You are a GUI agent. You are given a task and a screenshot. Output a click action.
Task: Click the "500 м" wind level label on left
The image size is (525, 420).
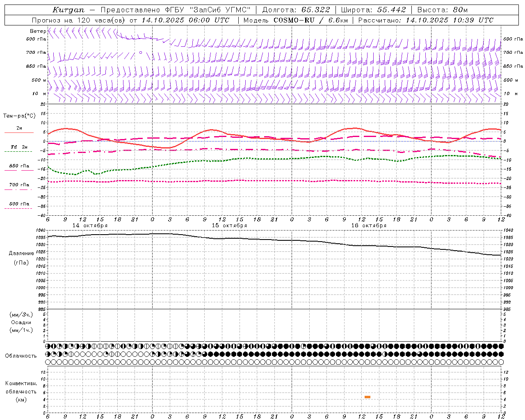tap(39, 80)
